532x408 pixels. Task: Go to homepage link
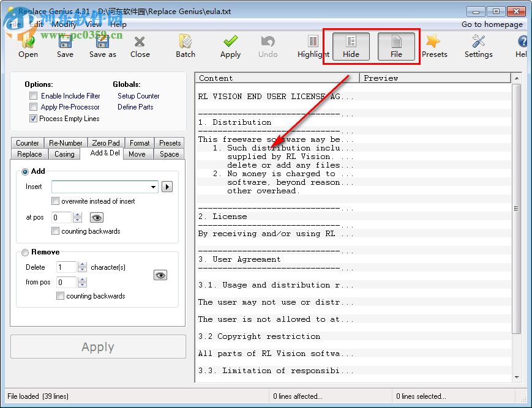pyautogui.click(x=492, y=24)
